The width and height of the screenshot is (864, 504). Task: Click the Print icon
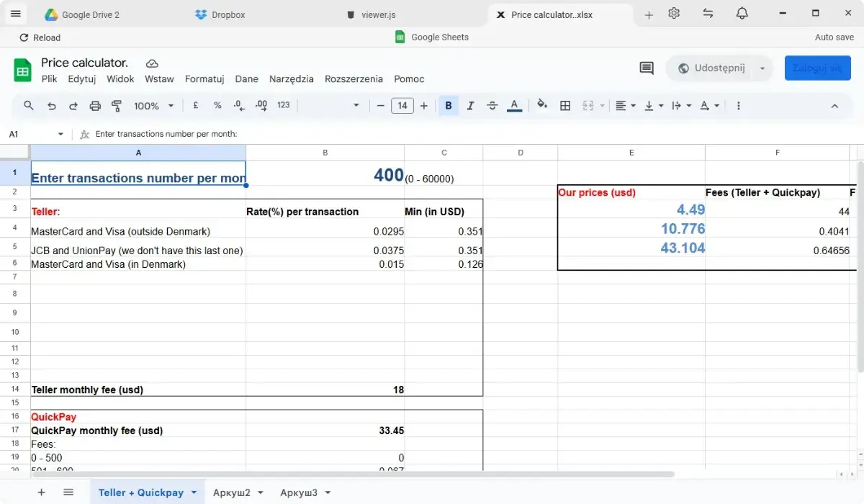pyautogui.click(x=95, y=106)
